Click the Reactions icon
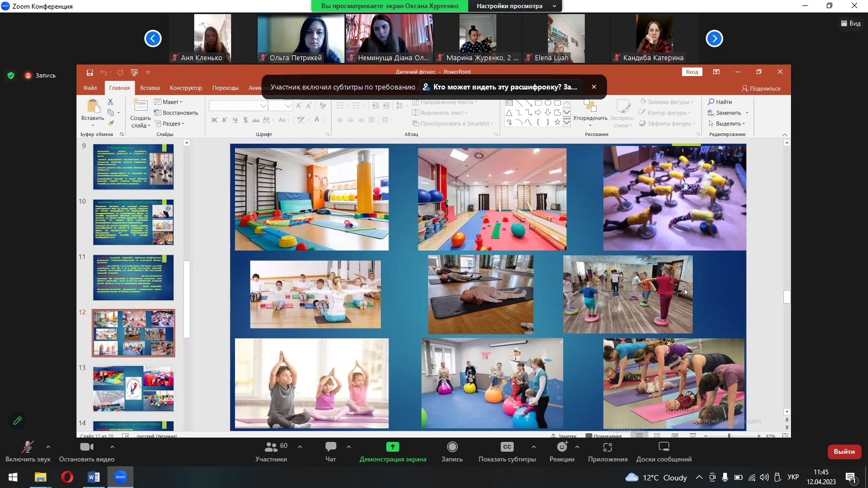Viewport: 868px width, 488px height. tap(561, 451)
